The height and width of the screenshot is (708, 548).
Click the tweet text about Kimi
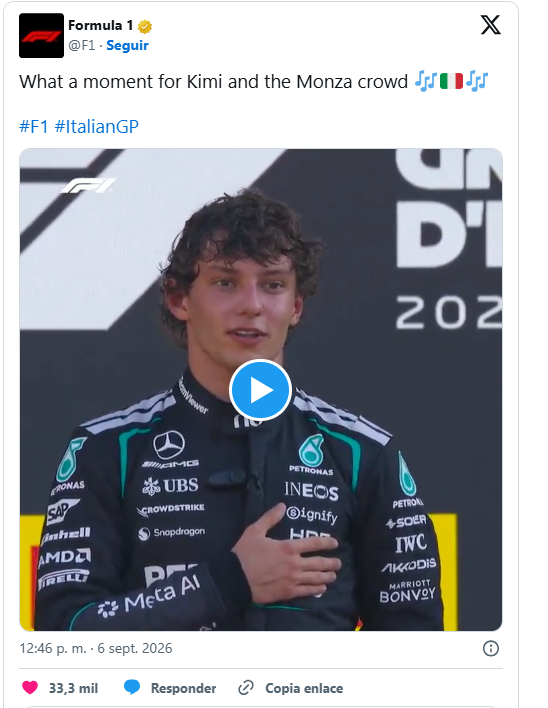[214, 82]
